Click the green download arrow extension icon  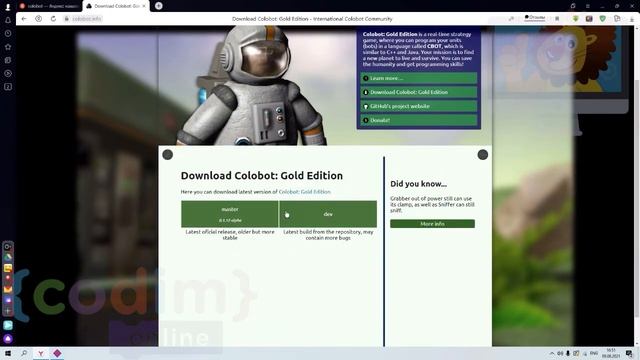click(576, 19)
